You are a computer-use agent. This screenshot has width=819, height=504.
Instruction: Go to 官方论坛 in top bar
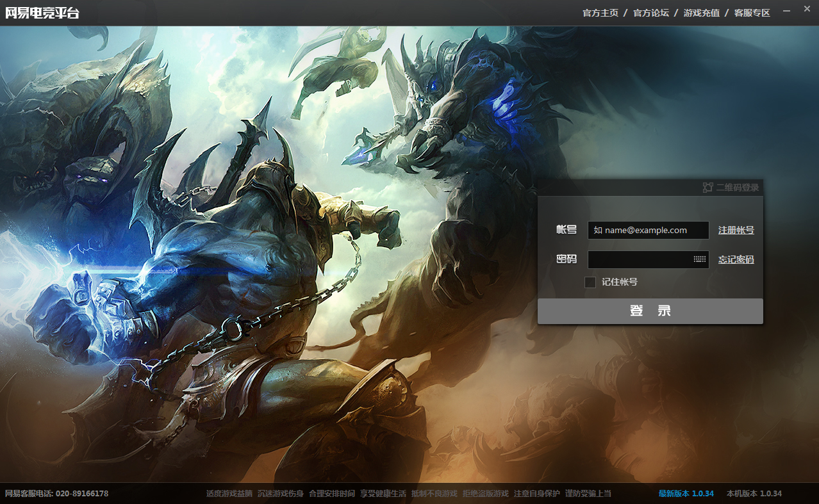[x=650, y=13]
